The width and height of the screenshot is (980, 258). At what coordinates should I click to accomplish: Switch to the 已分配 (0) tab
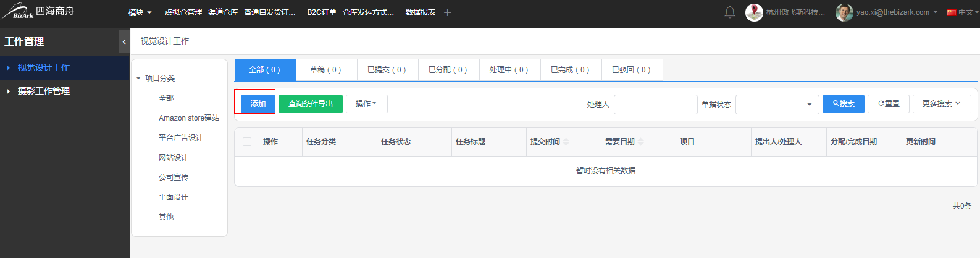pyautogui.click(x=448, y=70)
